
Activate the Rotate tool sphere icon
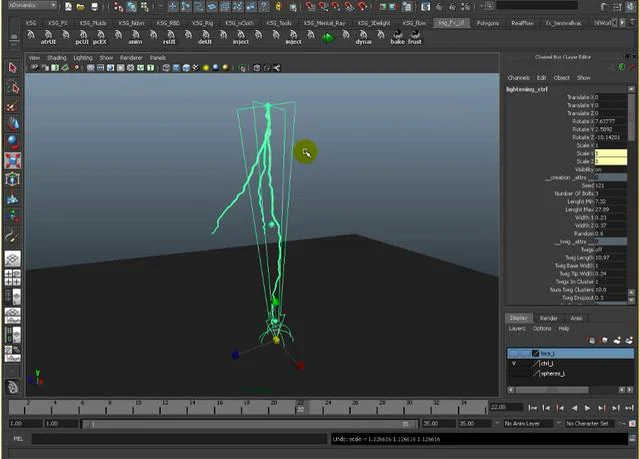(13, 142)
